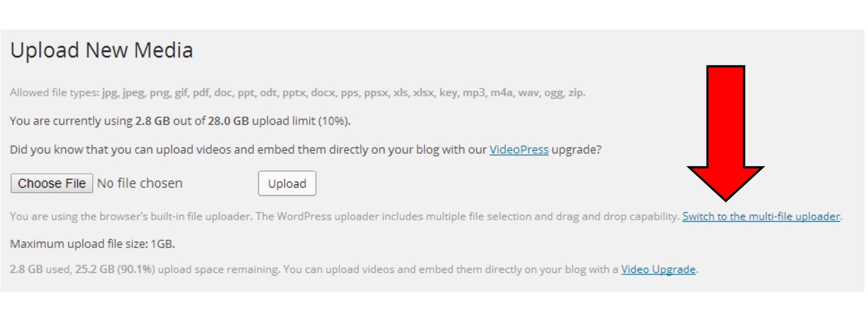Click the Choose File button
The width and height of the screenshot is (868, 316).
[x=52, y=183]
